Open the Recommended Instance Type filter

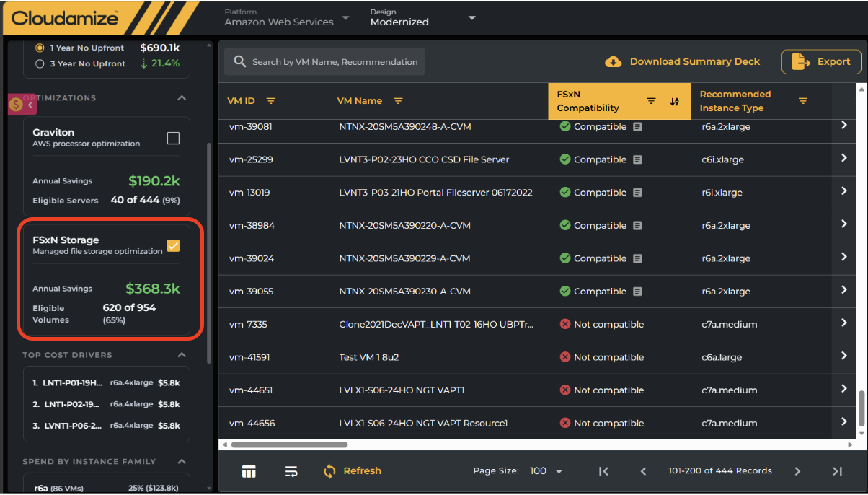pyautogui.click(x=803, y=101)
